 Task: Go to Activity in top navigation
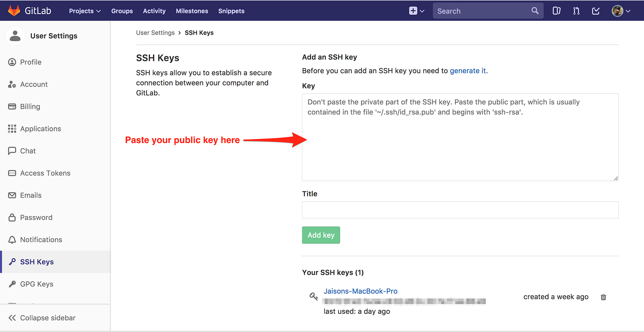pos(154,11)
